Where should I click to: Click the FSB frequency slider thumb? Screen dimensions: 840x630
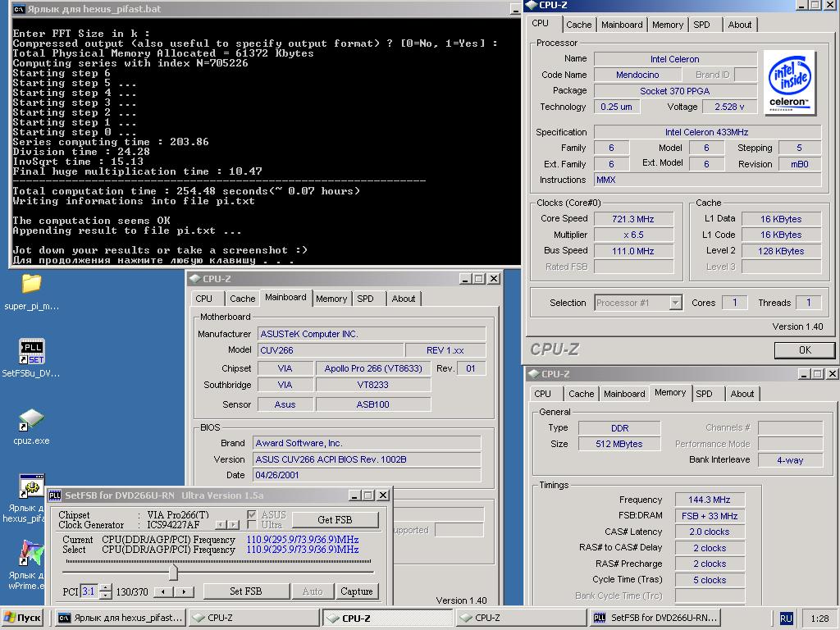(x=173, y=572)
